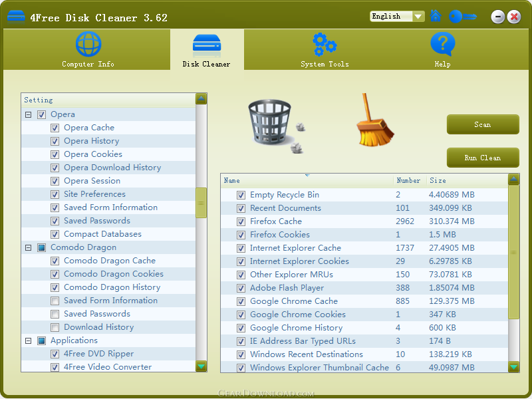532x399 pixels.
Task: Select the Other Explorer MRUs row
Action: (364, 275)
